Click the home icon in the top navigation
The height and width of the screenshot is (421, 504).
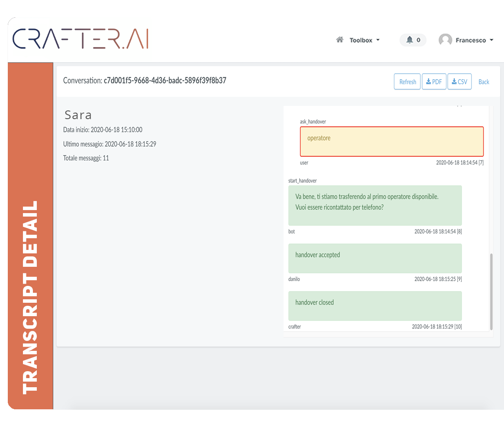[x=339, y=40]
